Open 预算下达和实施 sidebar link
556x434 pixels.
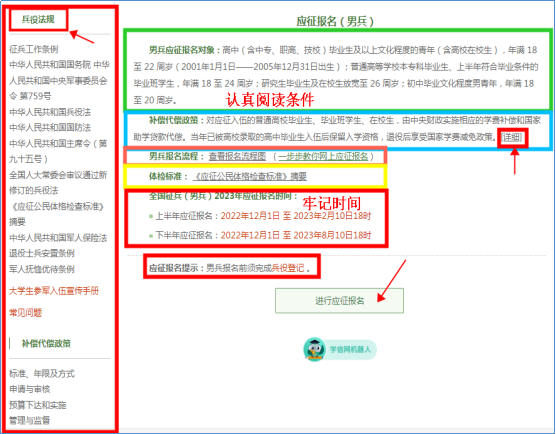point(38,405)
